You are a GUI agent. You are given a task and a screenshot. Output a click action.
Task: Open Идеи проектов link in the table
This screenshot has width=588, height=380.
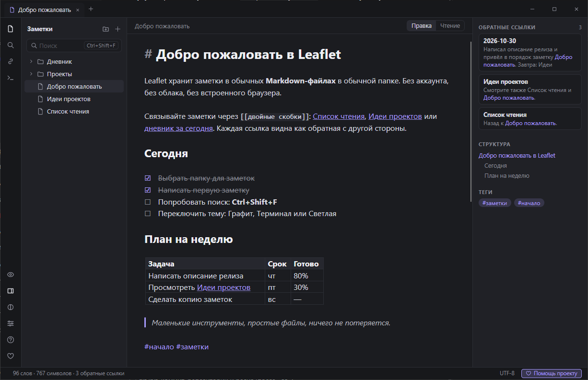point(223,288)
